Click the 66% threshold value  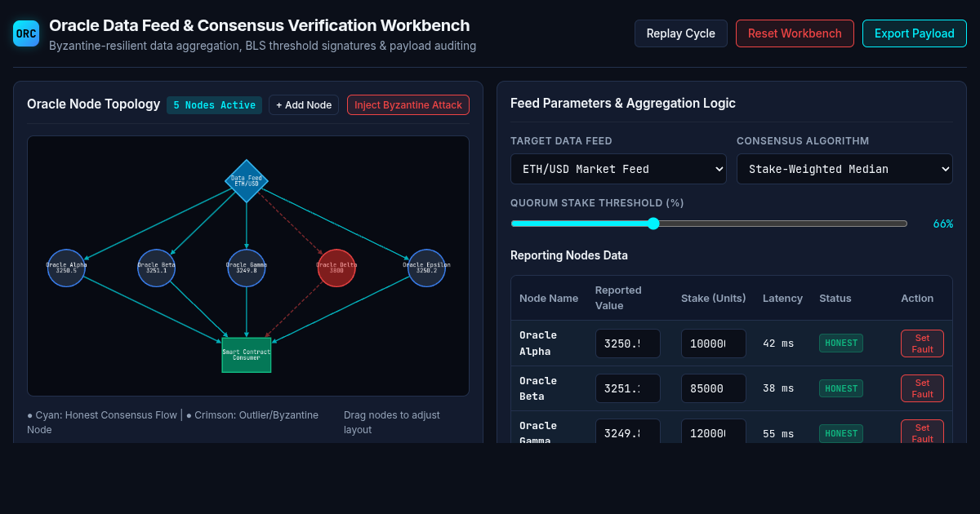point(943,224)
